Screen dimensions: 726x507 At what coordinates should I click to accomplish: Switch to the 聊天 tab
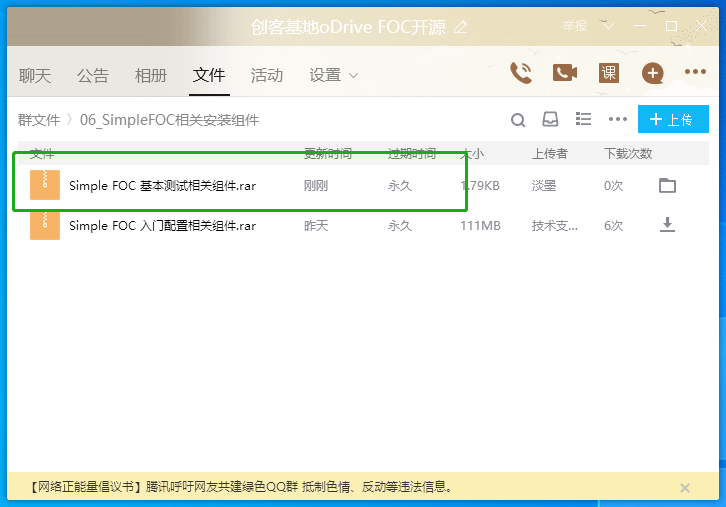pyautogui.click(x=35, y=75)
